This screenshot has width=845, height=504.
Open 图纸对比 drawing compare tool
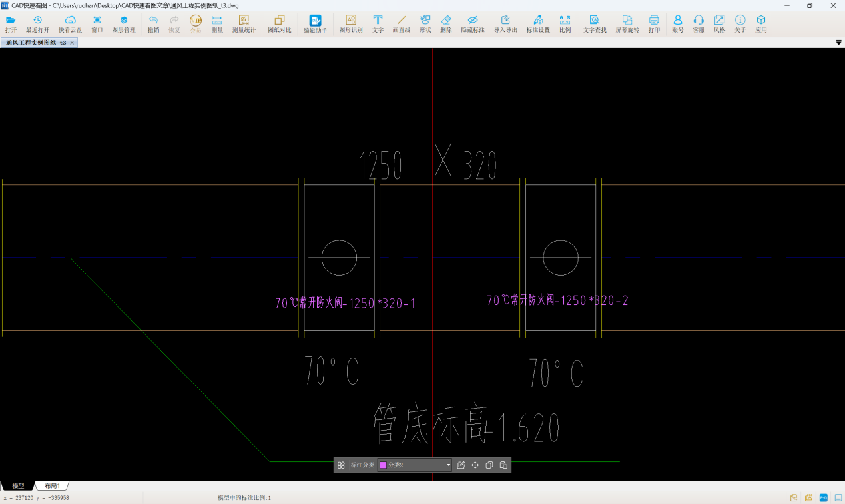(280, 24)
